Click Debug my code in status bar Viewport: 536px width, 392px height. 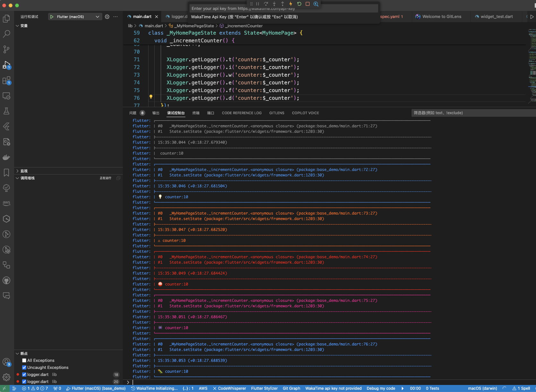tap(381, 388)
